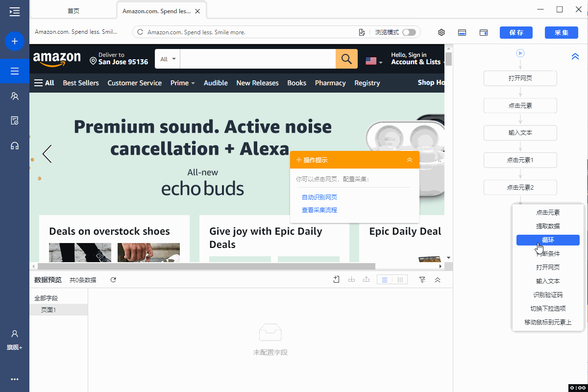Viewport: 588px width, 392px height.
Task: Click the import data icon in preview toolbar
Action: (351, 279)
